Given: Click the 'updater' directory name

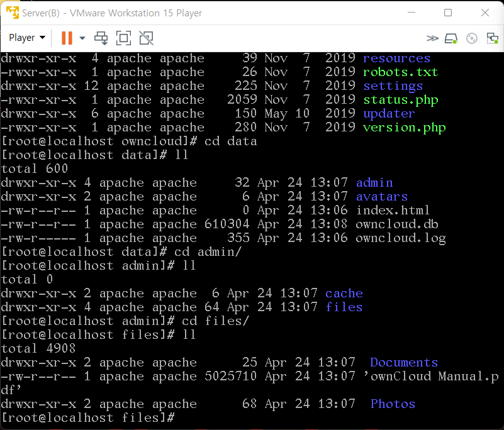Looking at the screenshot, I should pos(389,114).
